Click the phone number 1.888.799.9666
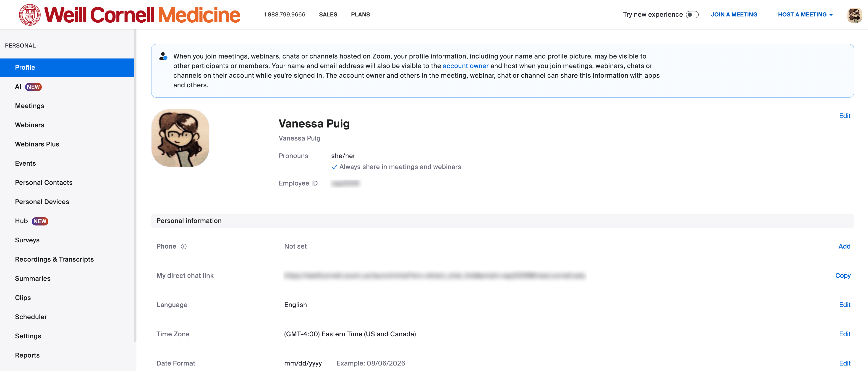The height and width of the screenshot is (371, 868). point(284,14)
